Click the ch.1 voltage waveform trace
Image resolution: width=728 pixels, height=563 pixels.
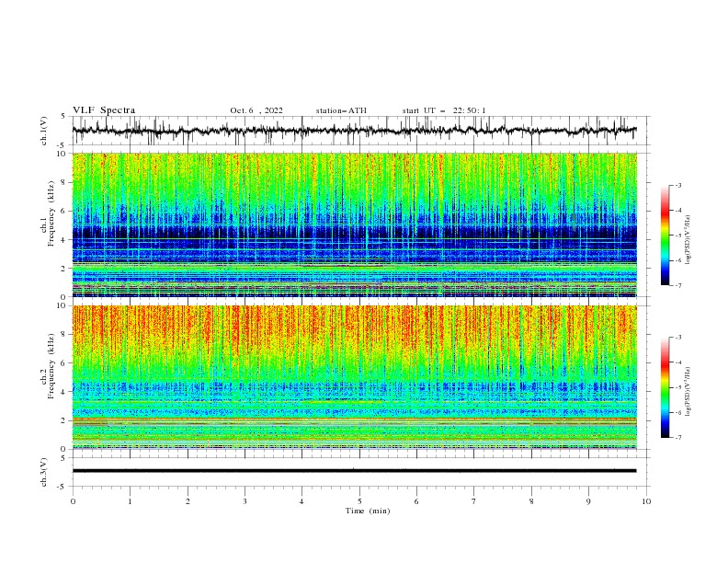click(x=354, y=131)
